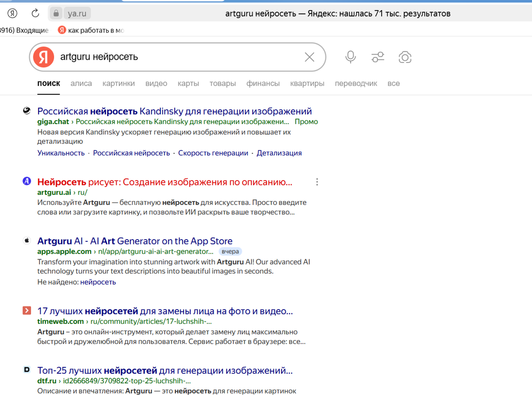
Task: Start voice search with microphone icon
Action: click(351, 57)
